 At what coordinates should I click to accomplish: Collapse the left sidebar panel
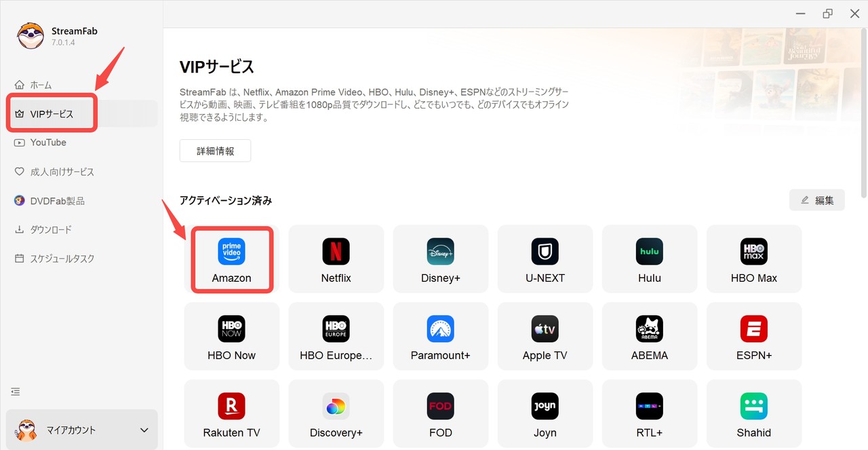15,391
